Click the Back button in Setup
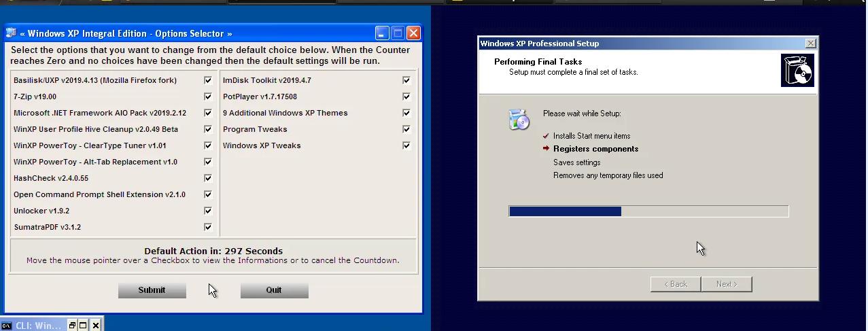The image size is (868, 331). tap(676, 284)
